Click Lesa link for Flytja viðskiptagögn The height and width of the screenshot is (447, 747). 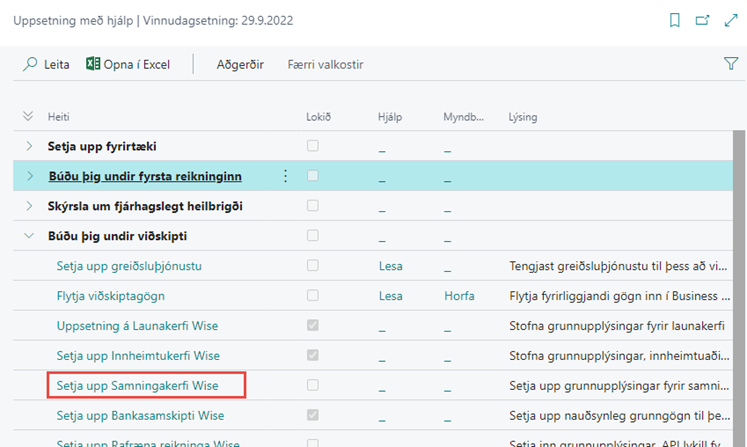390,296
